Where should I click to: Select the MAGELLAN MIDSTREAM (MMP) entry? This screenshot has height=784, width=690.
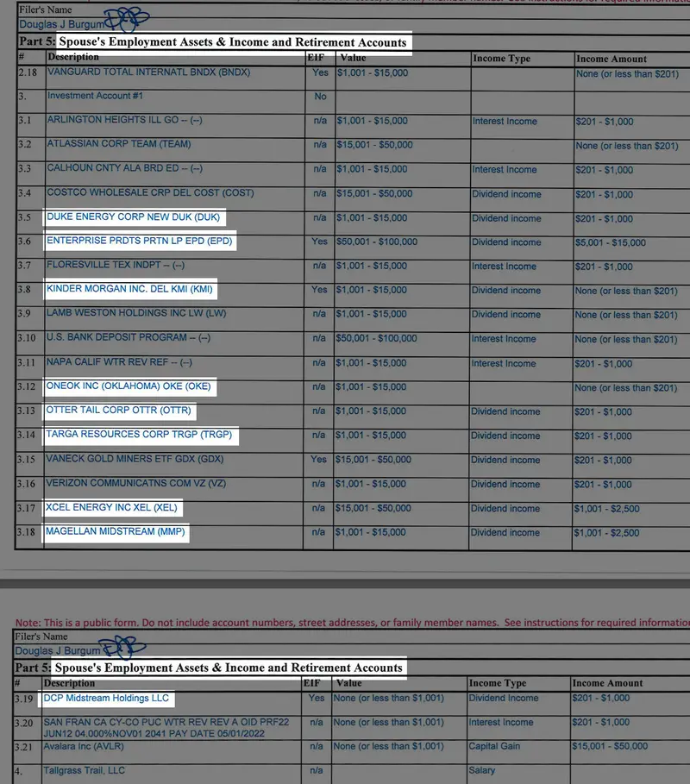[x=115, y=532]
